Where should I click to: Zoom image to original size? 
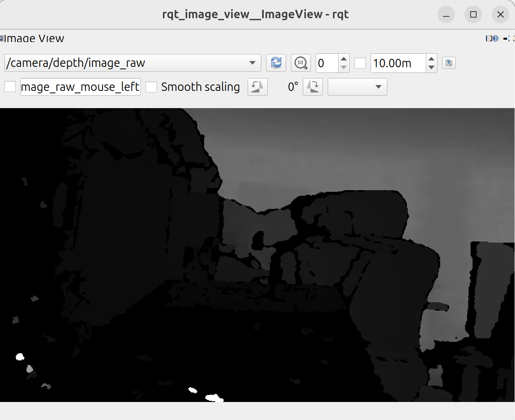point(301,63)
